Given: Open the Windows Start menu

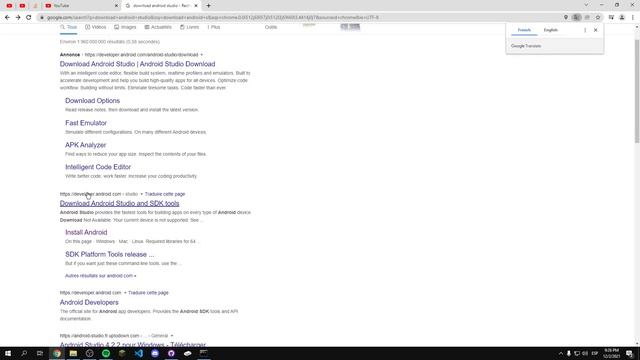Looking at the screenshot, I should (8, 353).
